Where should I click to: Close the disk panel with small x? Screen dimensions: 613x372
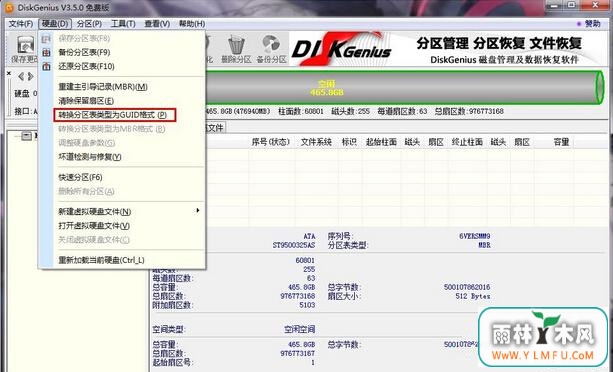[x=9, y=73]
